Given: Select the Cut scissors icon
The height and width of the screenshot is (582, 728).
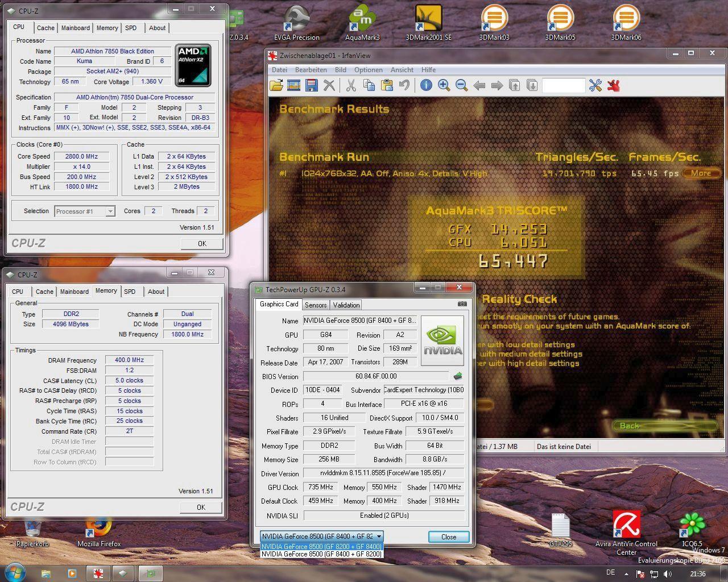Looking at the screenshot, I should [x=351, y=86].
